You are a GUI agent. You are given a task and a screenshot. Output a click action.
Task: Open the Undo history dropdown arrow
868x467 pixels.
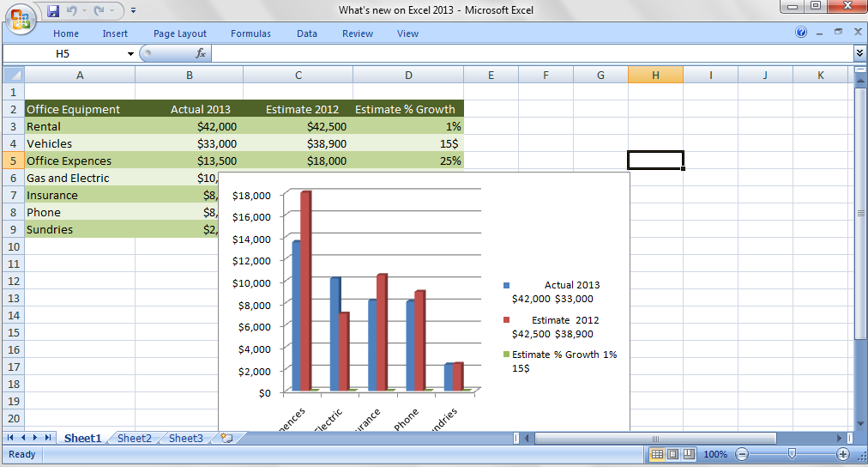pyautogui.click(x=84, y=10)
